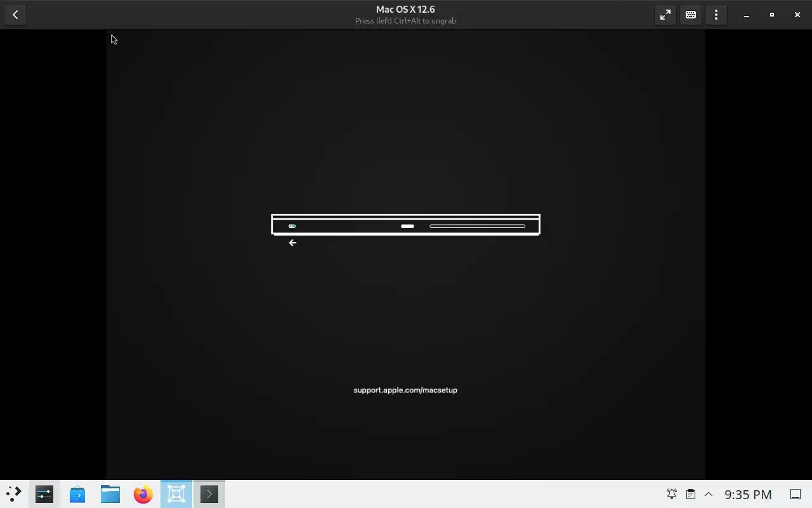Launch Firefox from the taskbar
The width and height of the screenshot is (812, 508).
pos(143,494)
